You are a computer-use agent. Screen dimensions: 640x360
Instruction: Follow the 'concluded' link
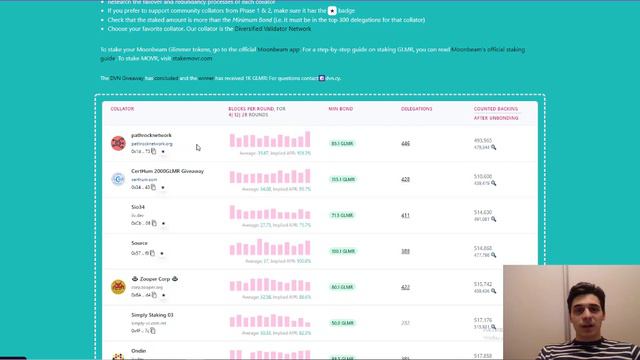point(166,78)
